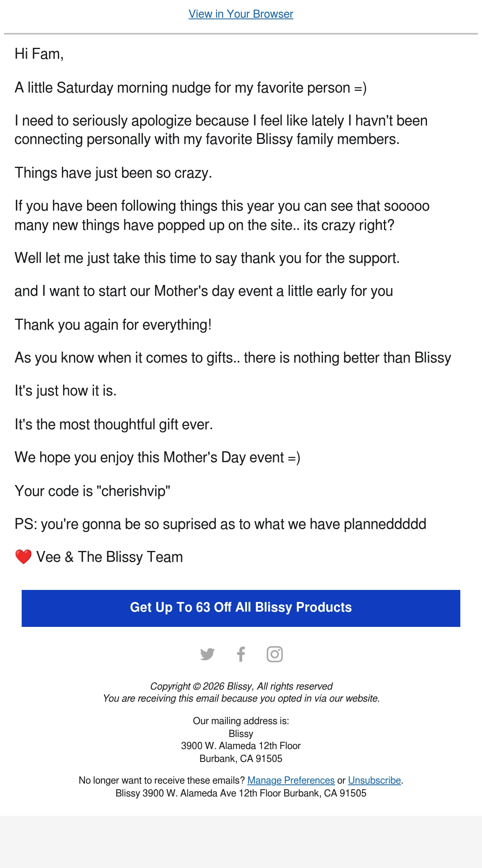The image size is (482, 868).
Task: Click the PS line about surprises
Action: pyautogui.click(x=221, y=524)
